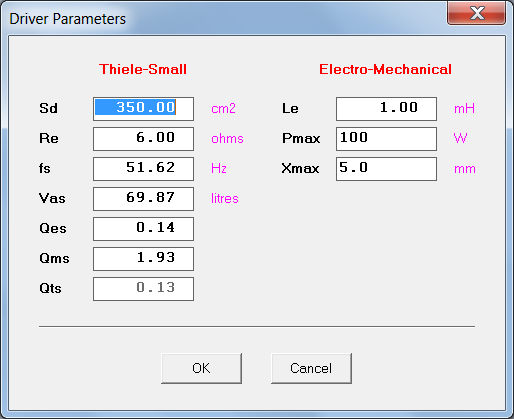The image size is (514, 419).
Task: Click the W unit beside Pmax
Action: (x=460, y=138)
